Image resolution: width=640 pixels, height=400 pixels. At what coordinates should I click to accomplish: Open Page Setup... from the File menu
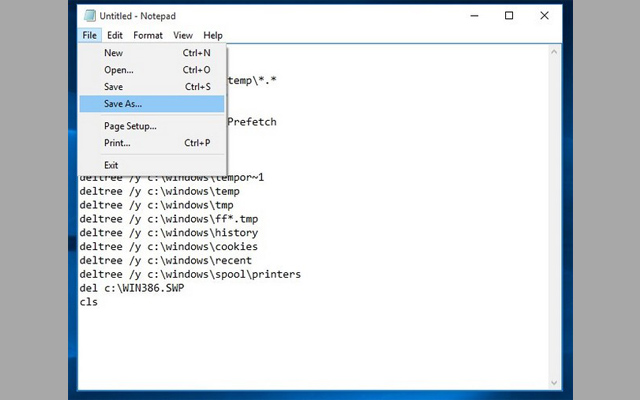(x=130, y=126)
